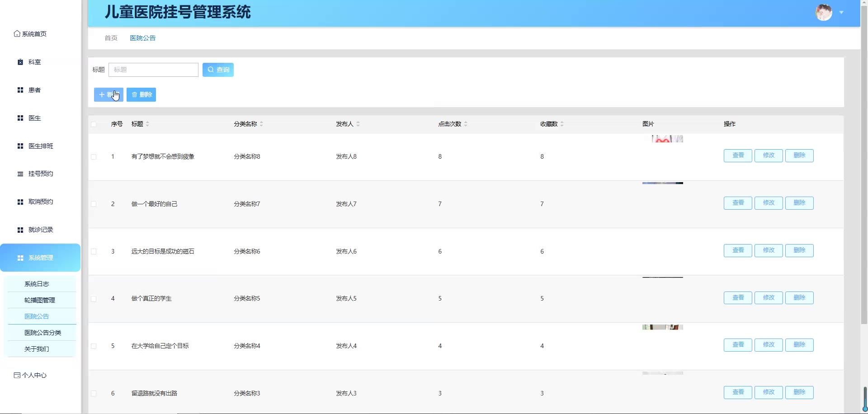Click the 医院公告 breadcrumb
868x414 pixels.
[143, 38]
